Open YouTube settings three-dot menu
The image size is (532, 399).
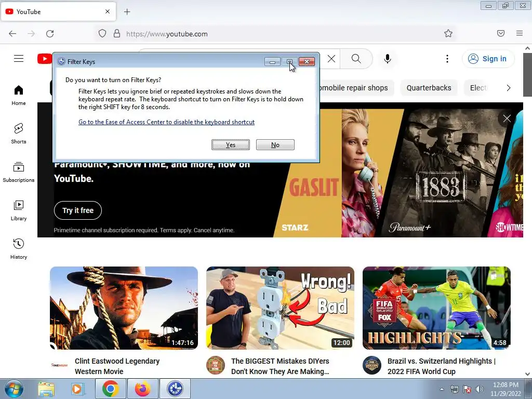(447, 59)
